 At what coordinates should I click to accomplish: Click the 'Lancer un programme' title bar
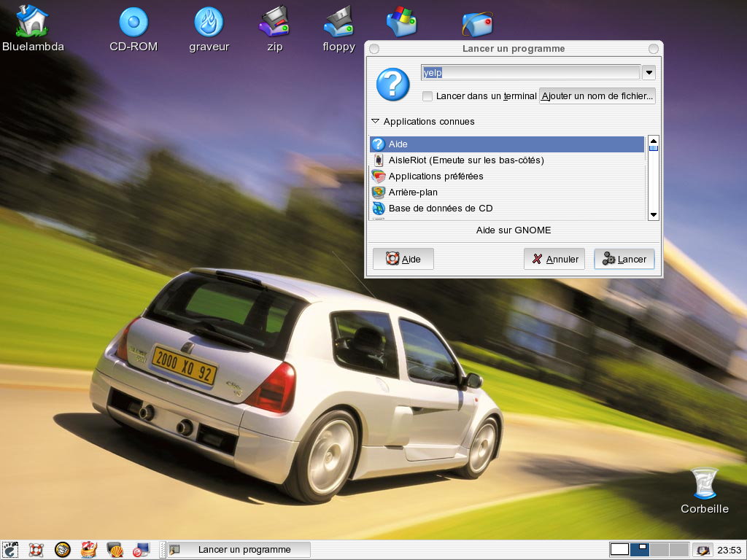pyautogui.click(x=514, y=49)
